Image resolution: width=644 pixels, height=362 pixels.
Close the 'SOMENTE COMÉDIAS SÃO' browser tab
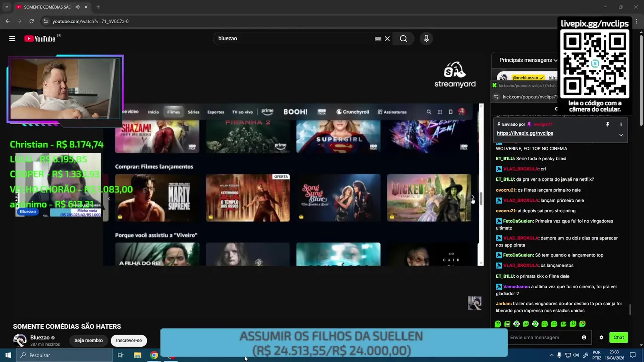(86, 7)
